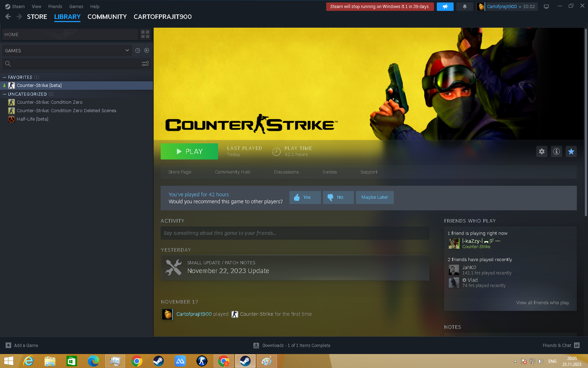Open library search filter options icon
The height and width of the screenshot is (368, 588).
click(145, 63)
